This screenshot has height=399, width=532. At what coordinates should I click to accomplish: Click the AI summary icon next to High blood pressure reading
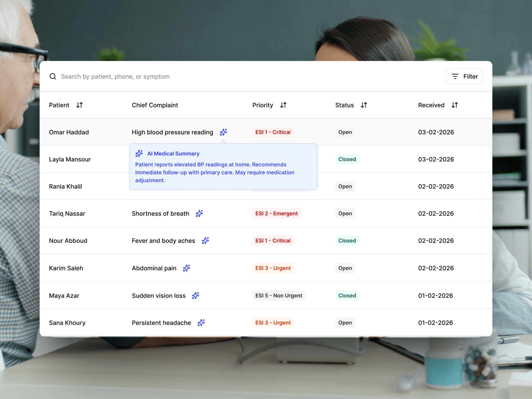(x=223, y=132)
